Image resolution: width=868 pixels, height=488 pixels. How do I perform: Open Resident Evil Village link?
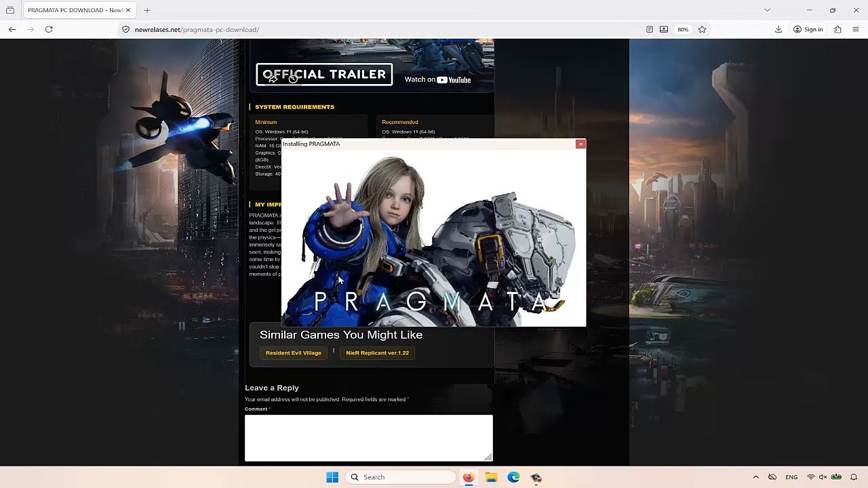point(293,353)
